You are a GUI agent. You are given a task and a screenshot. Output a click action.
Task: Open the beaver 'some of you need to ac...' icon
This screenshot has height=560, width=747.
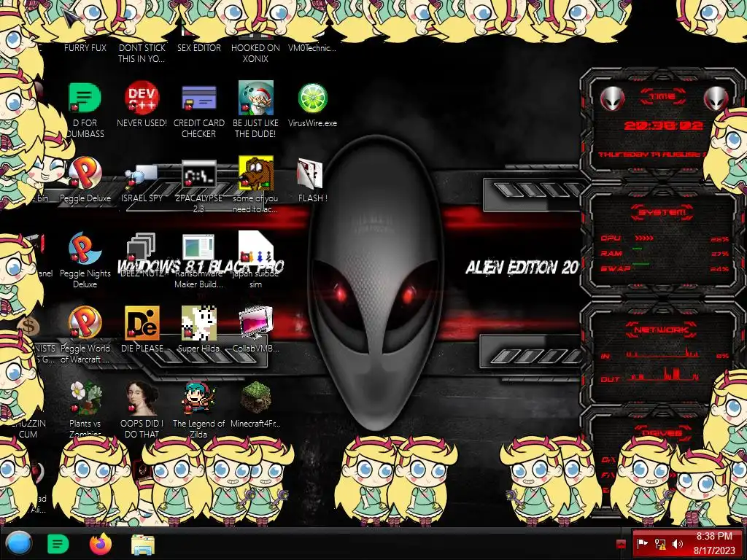click(x=256, y=173)
